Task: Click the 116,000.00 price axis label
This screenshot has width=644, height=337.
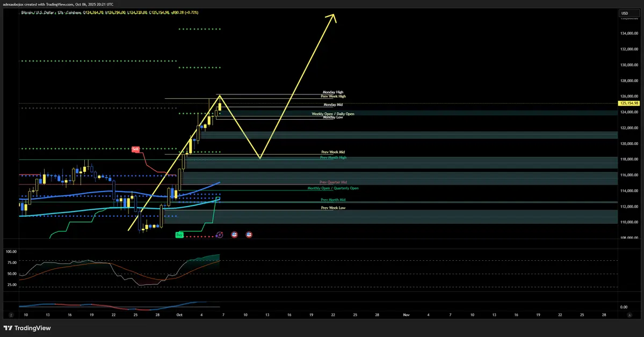Action: click(x=629, y=175)
